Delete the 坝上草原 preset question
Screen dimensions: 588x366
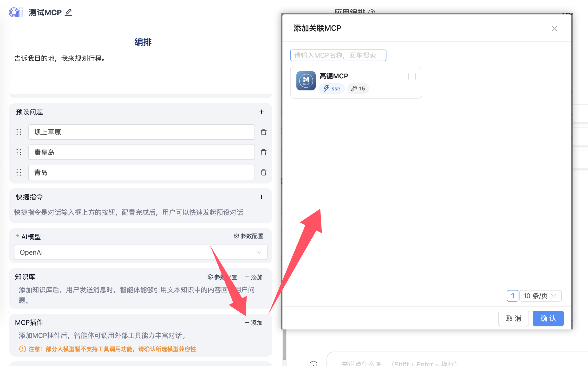[263, 132]
